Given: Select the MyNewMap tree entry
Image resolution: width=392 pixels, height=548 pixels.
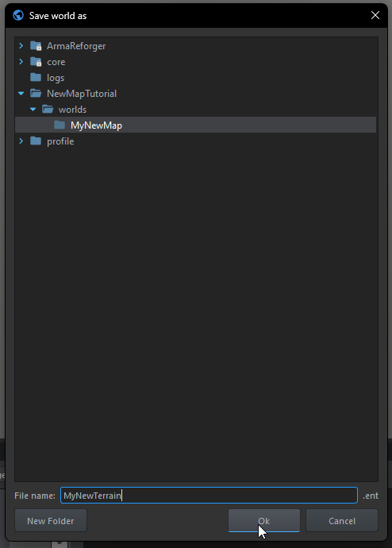Looking at the screenshot, I should tap(195, 125).
